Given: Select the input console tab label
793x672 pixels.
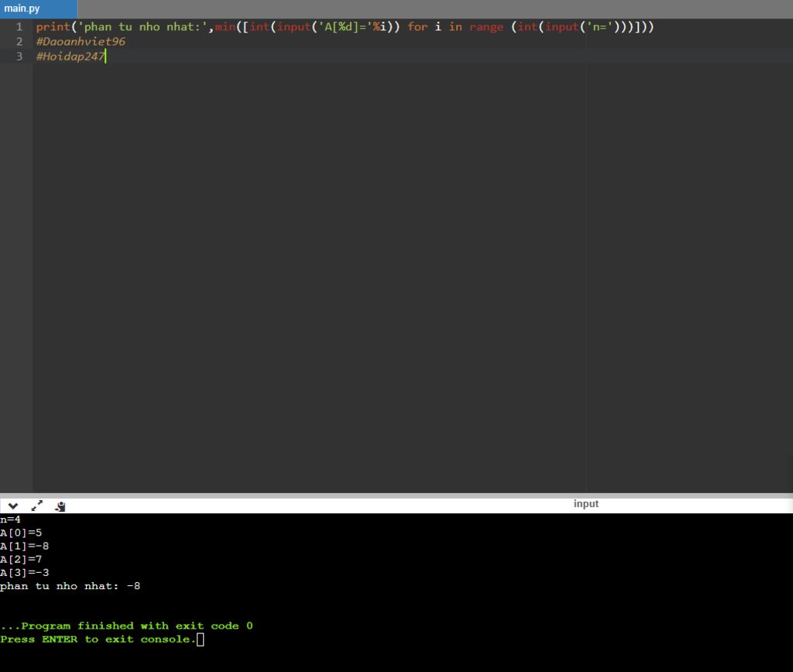Looking at the screenshot, I should (x=585, y=504).
